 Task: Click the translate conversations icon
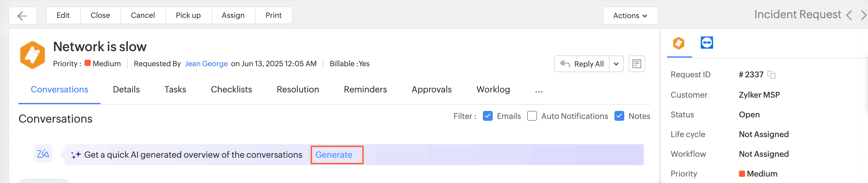(x=43, y=154)
